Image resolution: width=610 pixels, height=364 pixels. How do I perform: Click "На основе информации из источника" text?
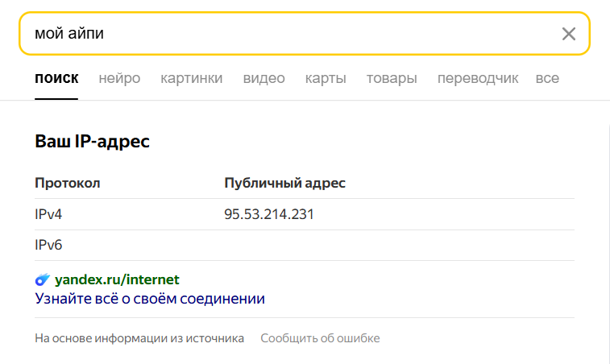pyautogui.click(x=139, y=338)
